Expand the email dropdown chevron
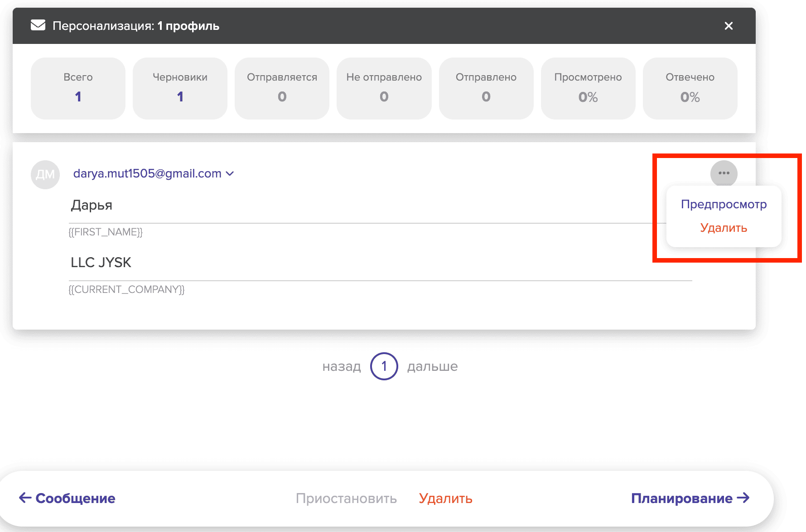806x532 pixels. (x=230, y=174)
